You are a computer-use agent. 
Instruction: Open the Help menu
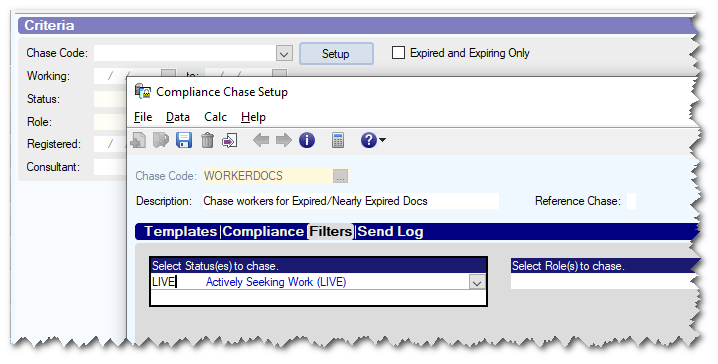point(253,117)
